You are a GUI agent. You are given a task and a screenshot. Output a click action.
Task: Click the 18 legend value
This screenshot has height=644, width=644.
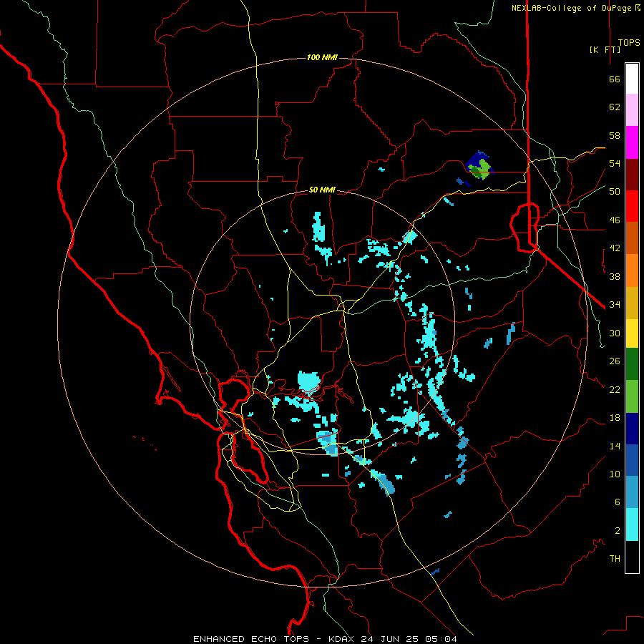point(615,418)
